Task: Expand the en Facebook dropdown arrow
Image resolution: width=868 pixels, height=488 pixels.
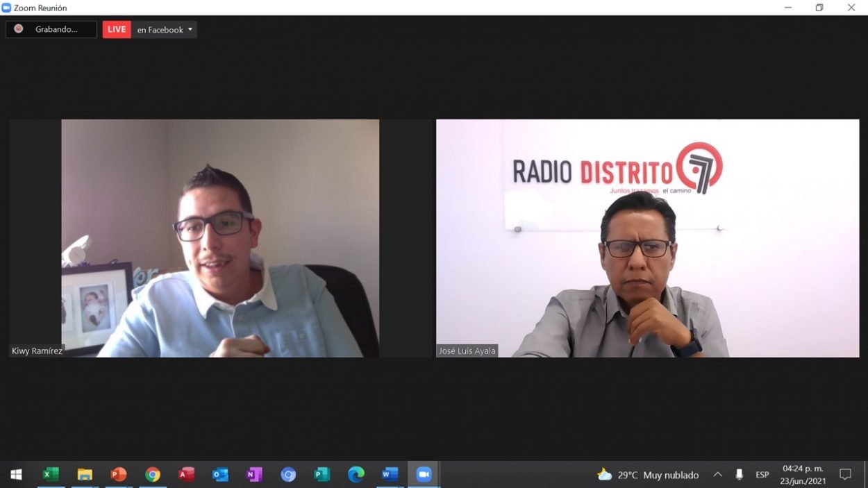Action: click(x=190, y=29)
